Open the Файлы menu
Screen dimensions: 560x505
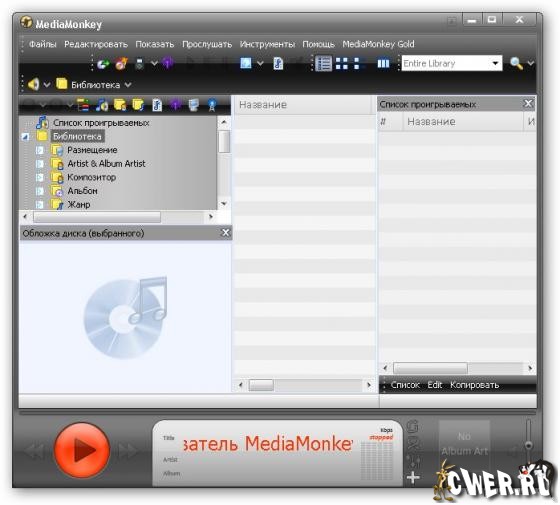pos(42,44)
